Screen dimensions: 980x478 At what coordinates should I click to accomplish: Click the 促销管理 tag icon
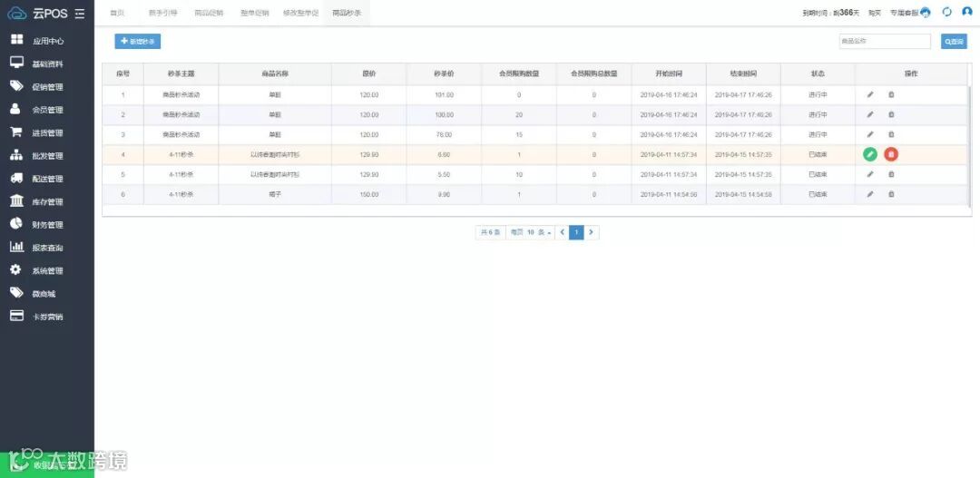tap(17, 86)
